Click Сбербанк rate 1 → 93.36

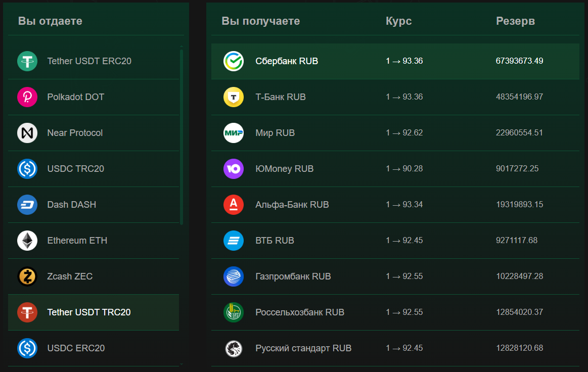[x=404, y=61]
